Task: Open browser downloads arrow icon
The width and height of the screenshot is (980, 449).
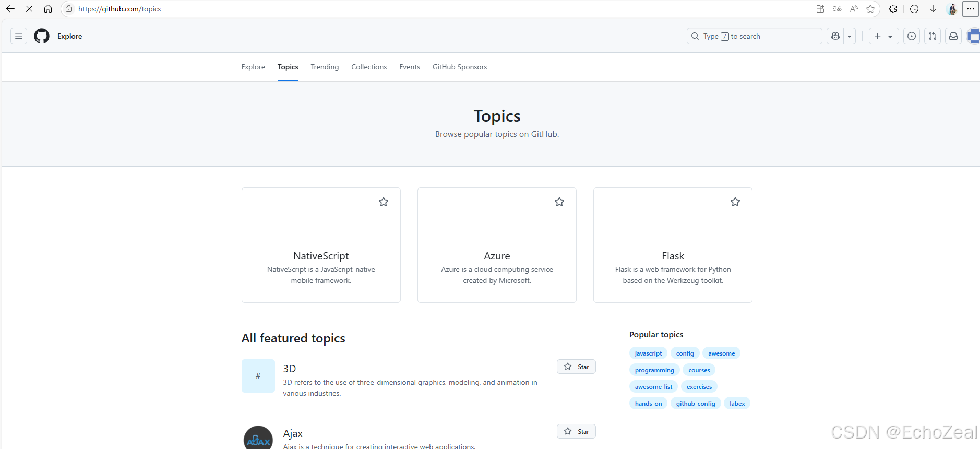Action: [x=933, y=9]
